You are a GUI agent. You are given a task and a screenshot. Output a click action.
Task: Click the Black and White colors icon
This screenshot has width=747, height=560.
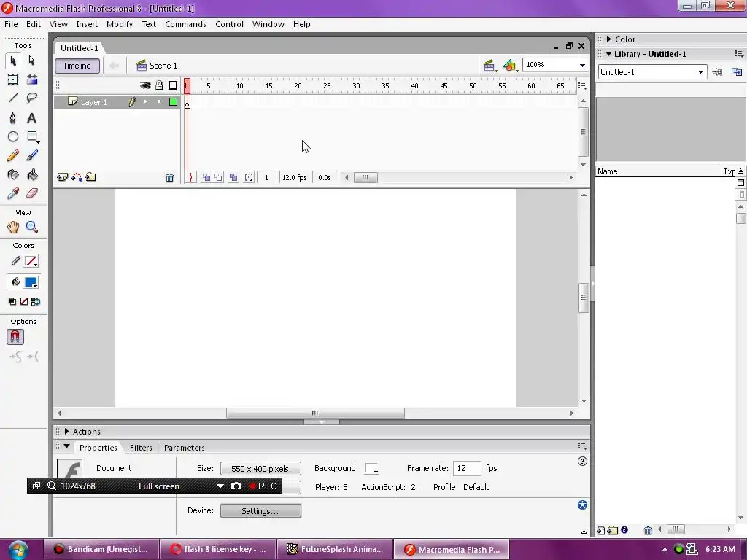pyautogui.click(x=12, y=301)
